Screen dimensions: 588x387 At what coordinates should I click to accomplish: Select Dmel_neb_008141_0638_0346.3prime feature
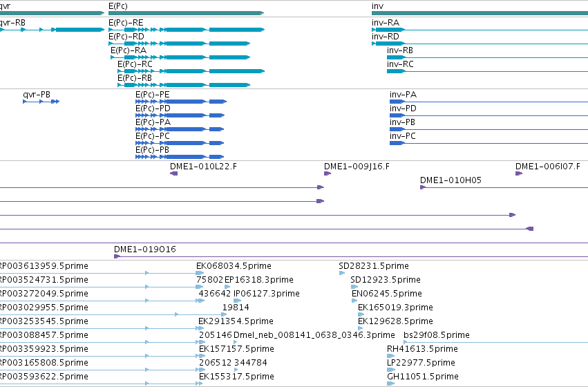236,342
